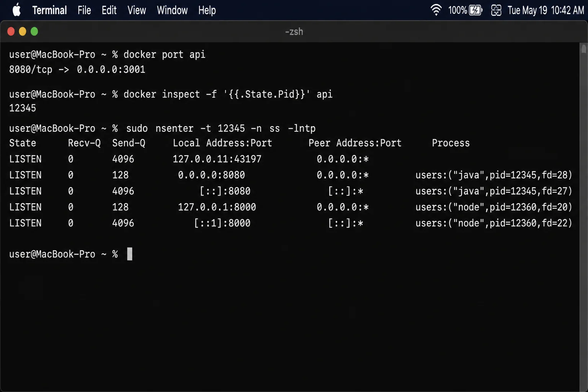Click the '{{.State.Pid}}' format string
This screenshot has height=392, width=588.
267,94
